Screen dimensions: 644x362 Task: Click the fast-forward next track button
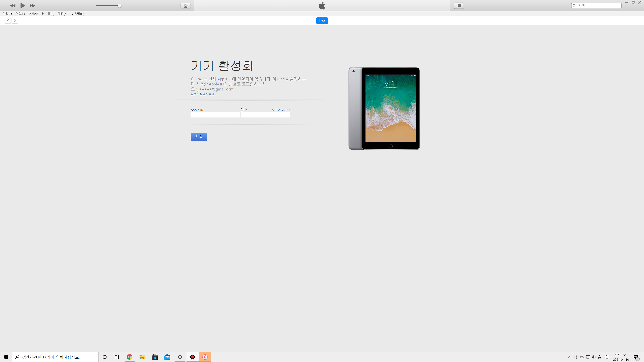(x=32, y=6)
